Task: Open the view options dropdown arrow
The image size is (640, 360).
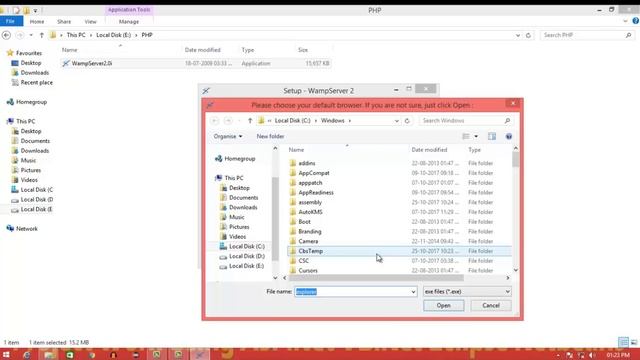Action: (x=476, y=136)
